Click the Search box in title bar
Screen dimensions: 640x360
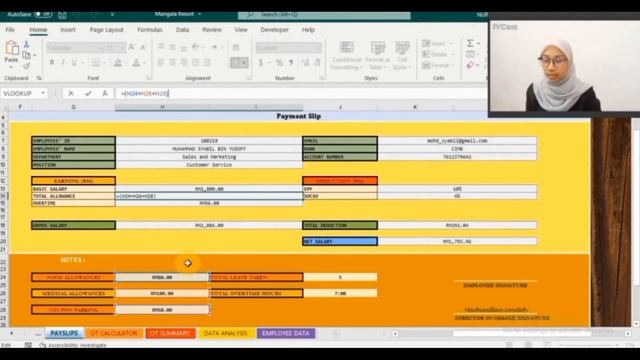point(324,15)
